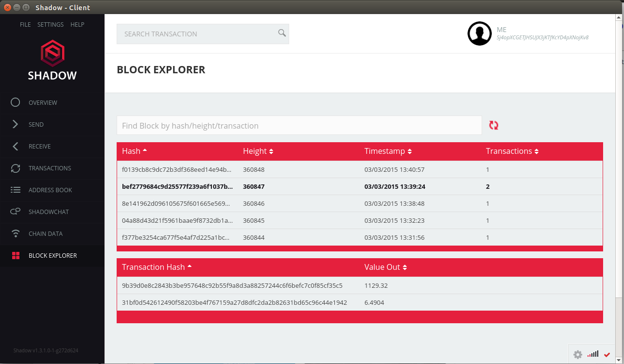This screenshot has width=624, height=364.
Task: Open the HELP menu
Action: (x=77, y=25)
